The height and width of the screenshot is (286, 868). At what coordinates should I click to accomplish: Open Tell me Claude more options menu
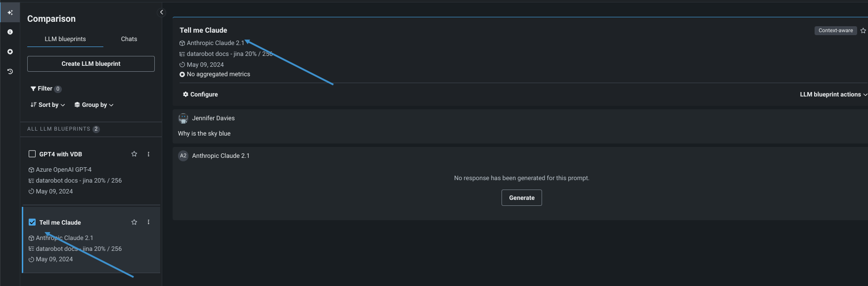pyautogui.click(x=148, y=222)
